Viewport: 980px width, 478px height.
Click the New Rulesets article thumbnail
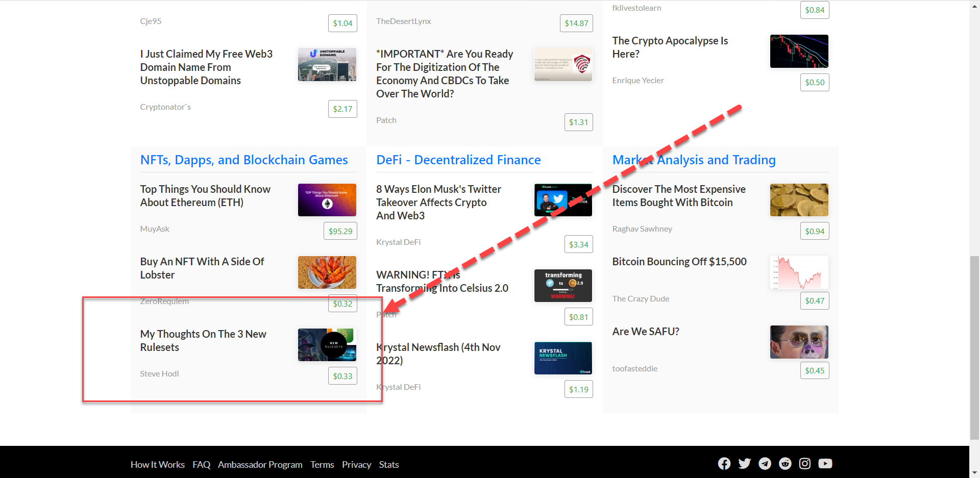coord(327,345)
